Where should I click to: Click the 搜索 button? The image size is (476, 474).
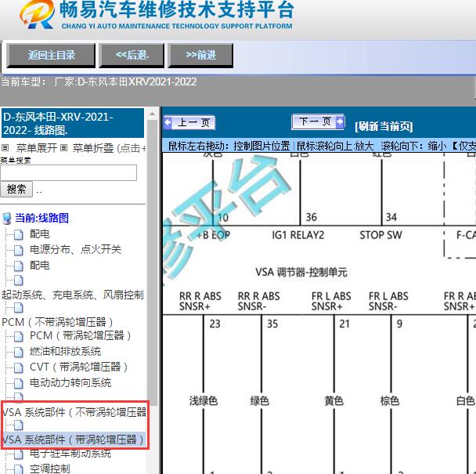tap(16, 190)
